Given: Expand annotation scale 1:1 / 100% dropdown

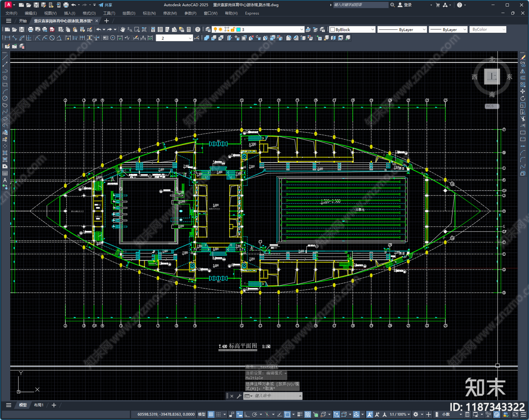Looking at the screenshot, I should tap(400, 414).
